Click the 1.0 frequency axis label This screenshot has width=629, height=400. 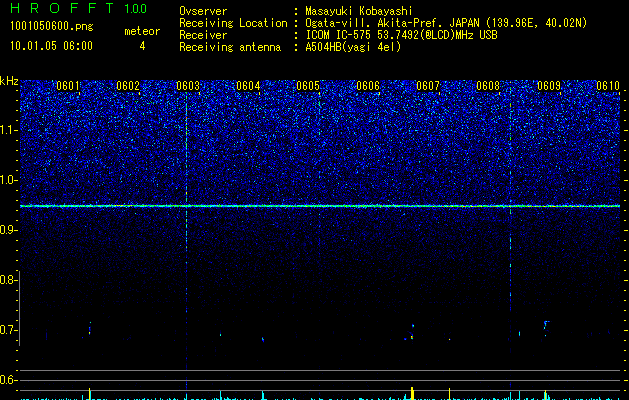pyautogui.click(x=8, y=180)
